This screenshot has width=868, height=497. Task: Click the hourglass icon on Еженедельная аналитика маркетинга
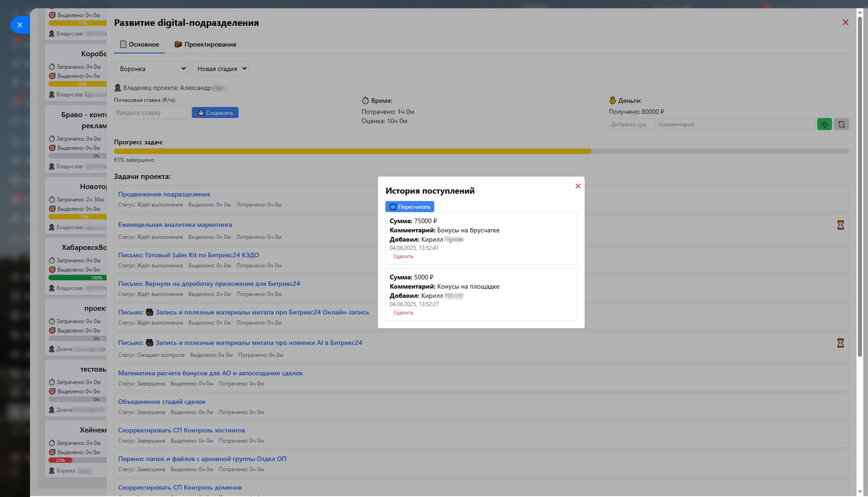pyautogui.click(x=840, y=225)
